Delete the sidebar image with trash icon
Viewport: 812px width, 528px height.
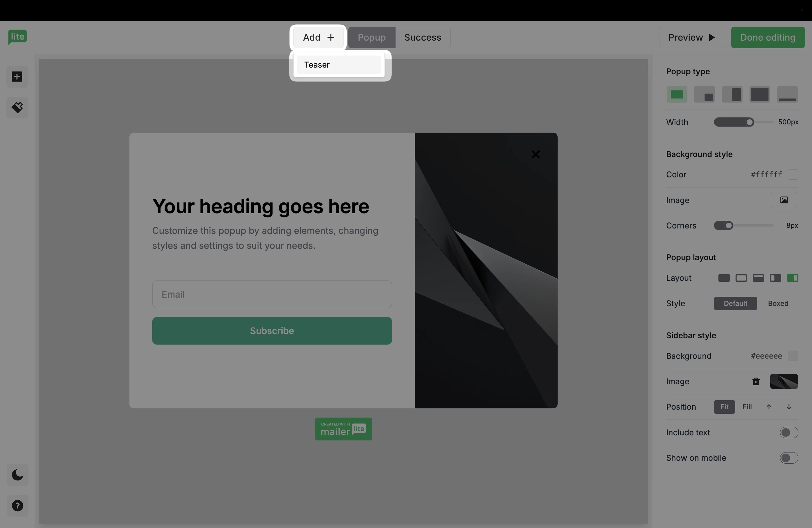tap(756, 381)
